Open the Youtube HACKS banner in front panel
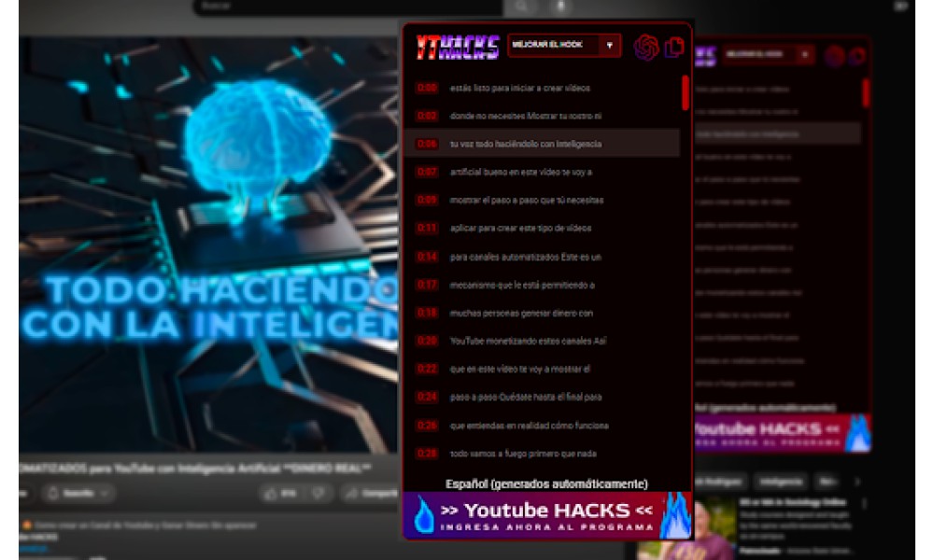 pyautogui.click(x=547, y=515)
